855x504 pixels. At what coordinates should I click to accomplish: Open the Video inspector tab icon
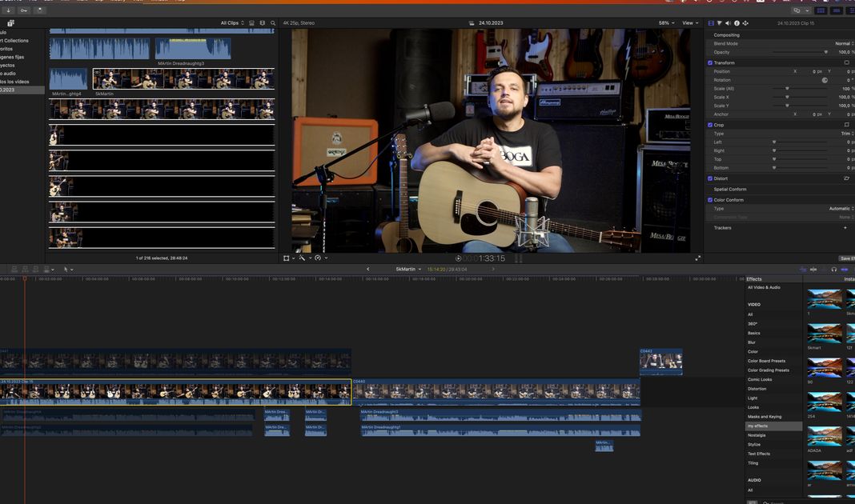[711, 23]
